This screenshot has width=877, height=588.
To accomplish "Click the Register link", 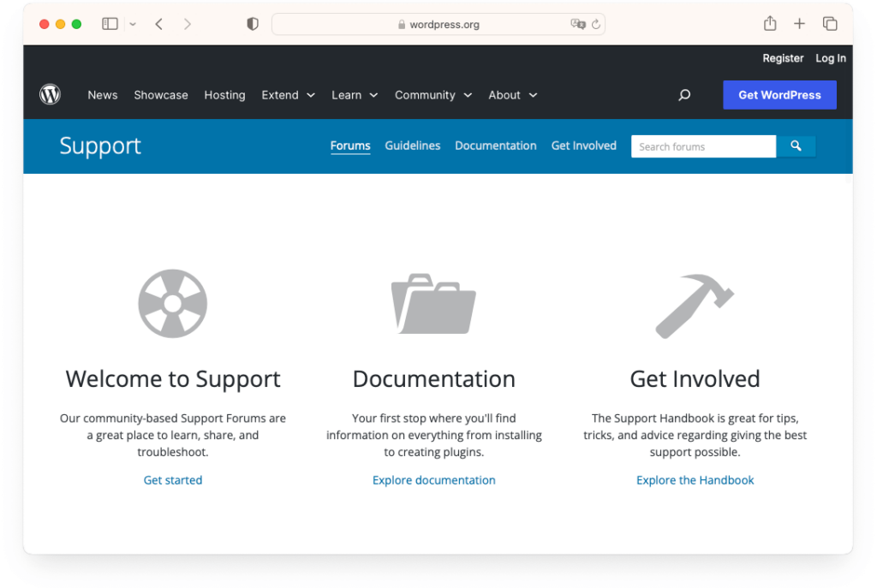I will pos(783,58).
